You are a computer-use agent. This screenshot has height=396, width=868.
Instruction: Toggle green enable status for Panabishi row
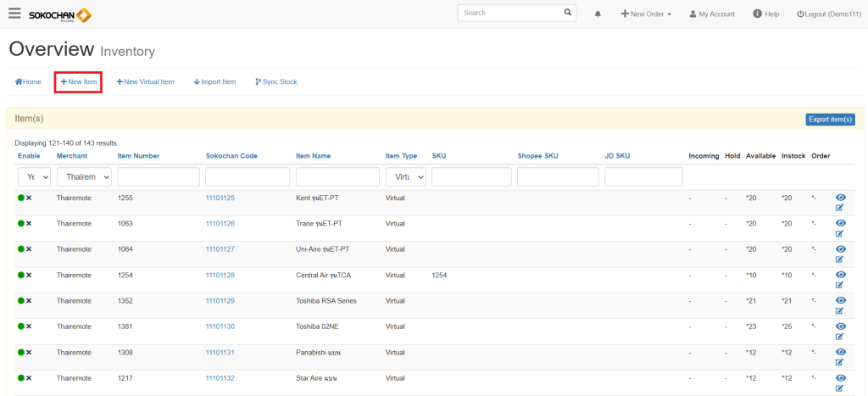point(20,353)
